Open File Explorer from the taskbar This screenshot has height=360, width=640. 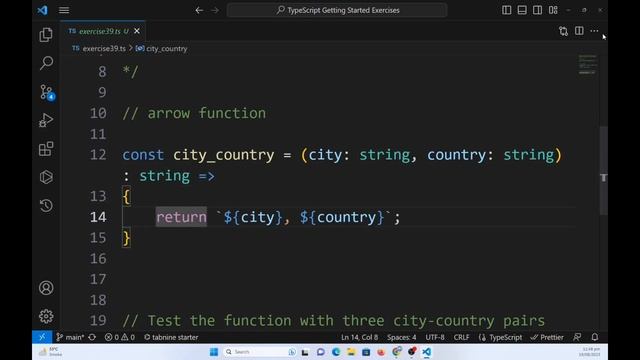351,352
